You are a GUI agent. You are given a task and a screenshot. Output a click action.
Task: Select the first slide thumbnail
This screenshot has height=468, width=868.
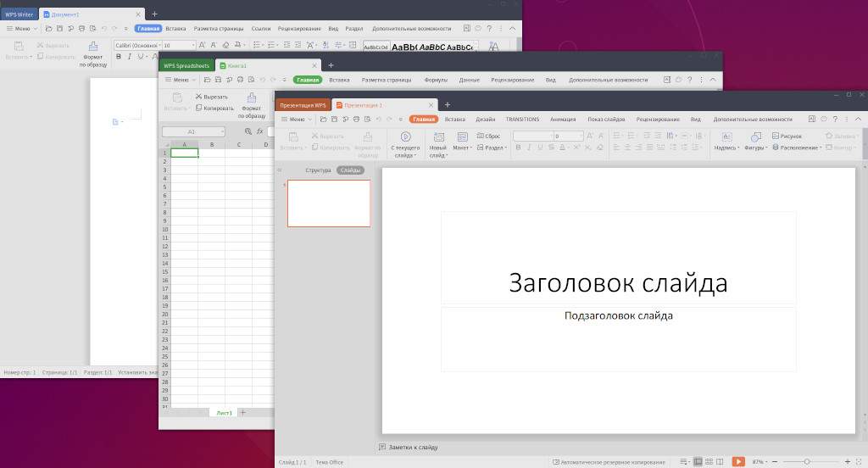coord(329,203)
